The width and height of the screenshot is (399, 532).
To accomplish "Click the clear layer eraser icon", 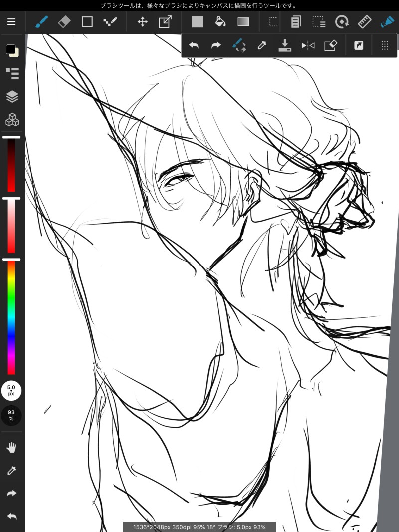I will tap(331, 45).
